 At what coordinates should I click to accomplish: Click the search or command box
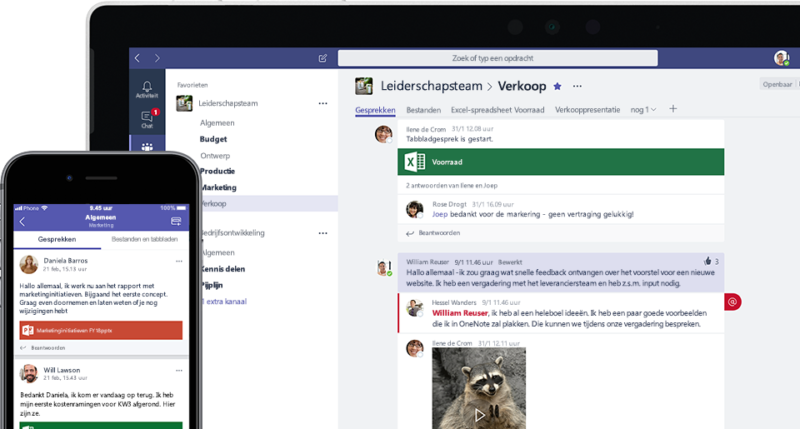497,58
